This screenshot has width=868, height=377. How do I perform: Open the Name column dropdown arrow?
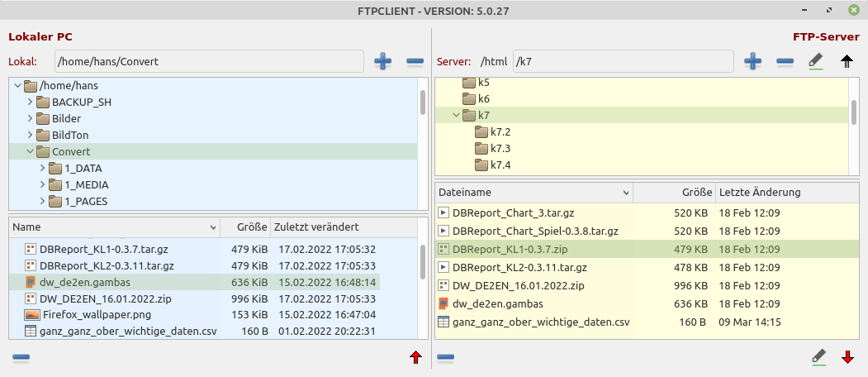pyautogui.click(x=213, y=227)
